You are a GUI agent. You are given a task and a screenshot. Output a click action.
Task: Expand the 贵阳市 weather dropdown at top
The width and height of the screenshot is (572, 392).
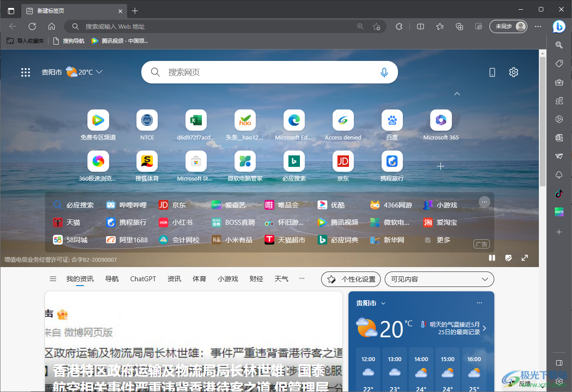click(99, 72)
